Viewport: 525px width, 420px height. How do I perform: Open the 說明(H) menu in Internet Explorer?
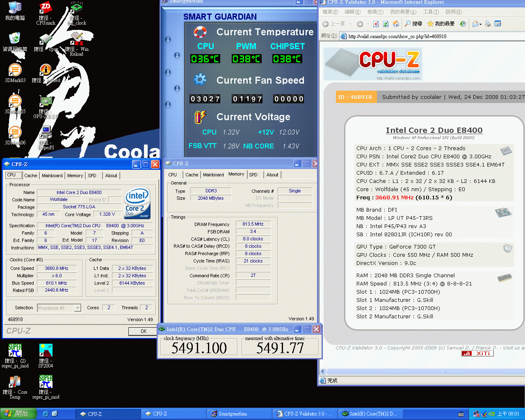tap(453, 12)
